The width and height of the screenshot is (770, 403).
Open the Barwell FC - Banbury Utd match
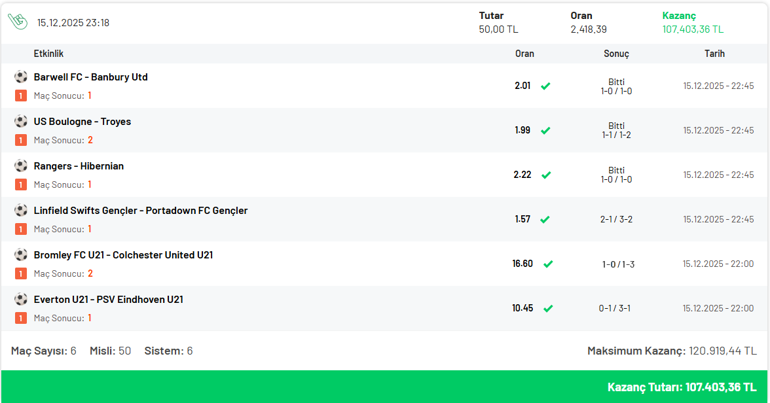pos(90,77)
